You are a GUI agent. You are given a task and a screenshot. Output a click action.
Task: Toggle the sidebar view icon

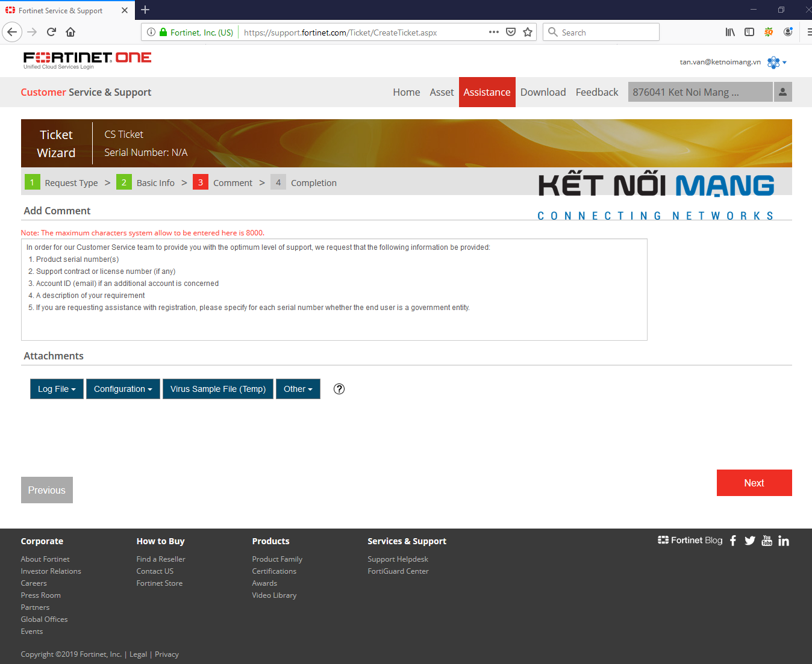[x=749, y=32]
